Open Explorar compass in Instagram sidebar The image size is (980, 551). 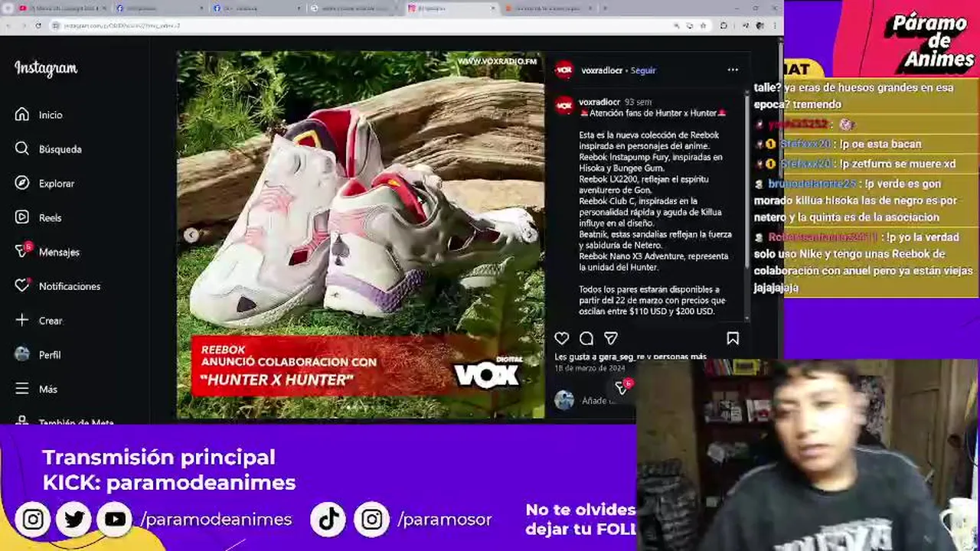coord(22,183)
